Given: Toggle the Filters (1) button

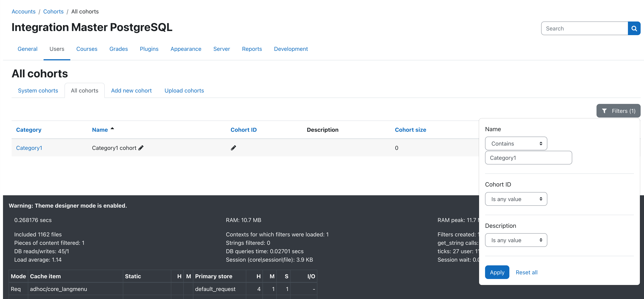Looking at the screenshot, I should [x=618, y=111].
